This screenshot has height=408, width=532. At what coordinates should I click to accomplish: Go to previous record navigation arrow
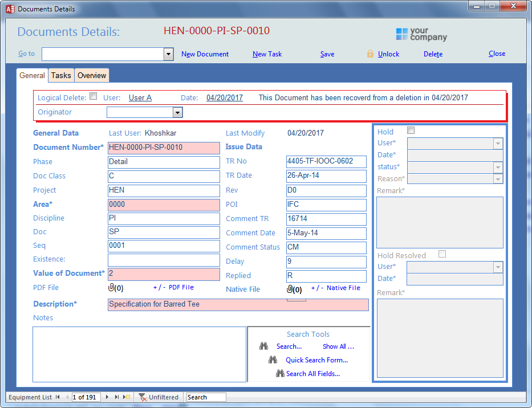click(x=67, y=397)
